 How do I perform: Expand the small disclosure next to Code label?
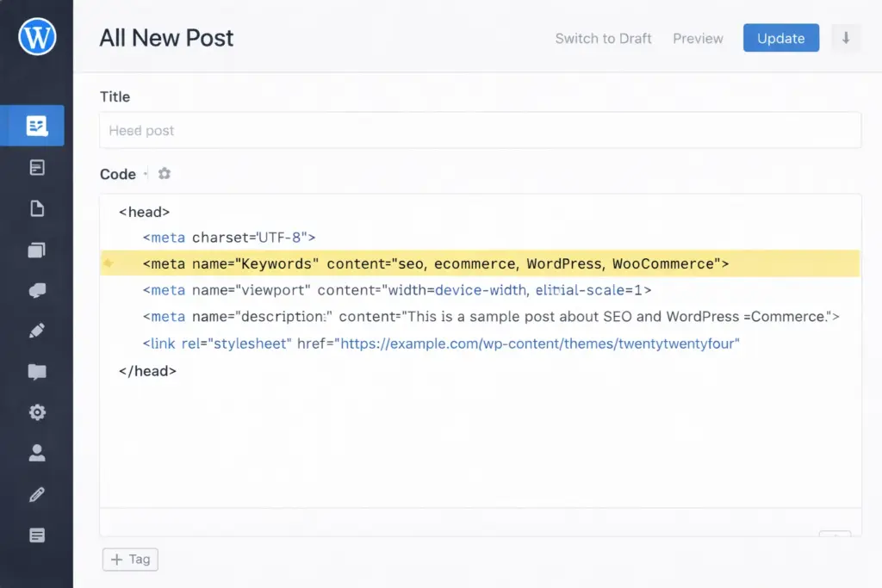pos(145,174)
